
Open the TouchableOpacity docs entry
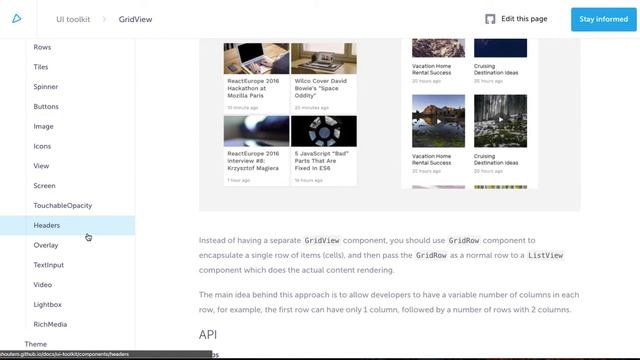63,205
